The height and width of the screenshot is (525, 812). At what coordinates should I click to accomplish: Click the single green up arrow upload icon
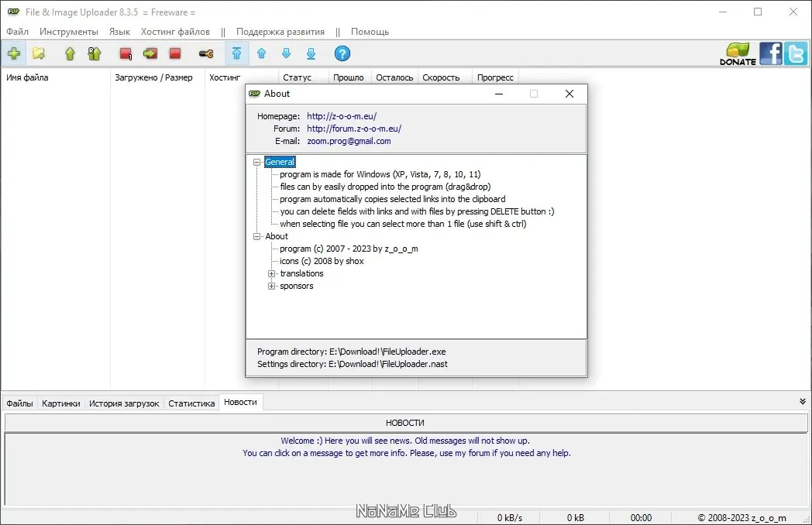coord(70,53)
